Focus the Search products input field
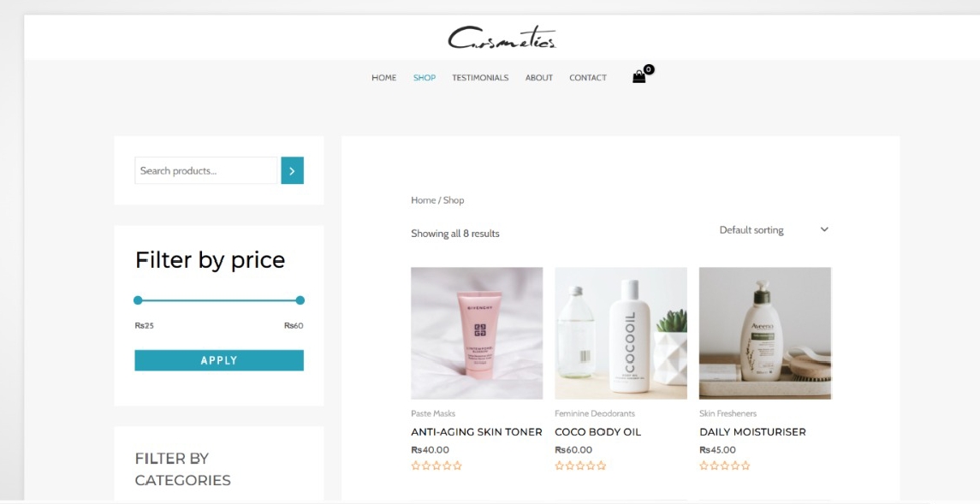980x504 pixels. pos(205,170)
